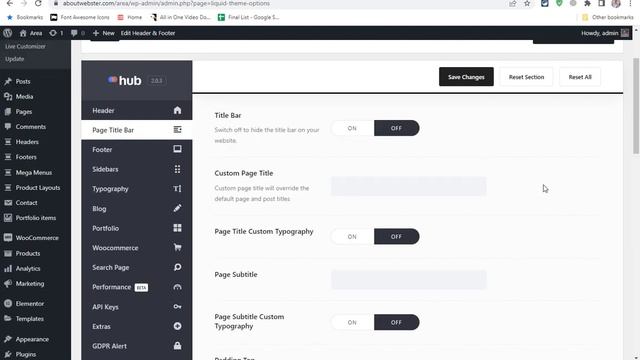This screenshot has height=360, width=640.
Task: Go back with the browser back arrow
Action: tap(9, 3)
